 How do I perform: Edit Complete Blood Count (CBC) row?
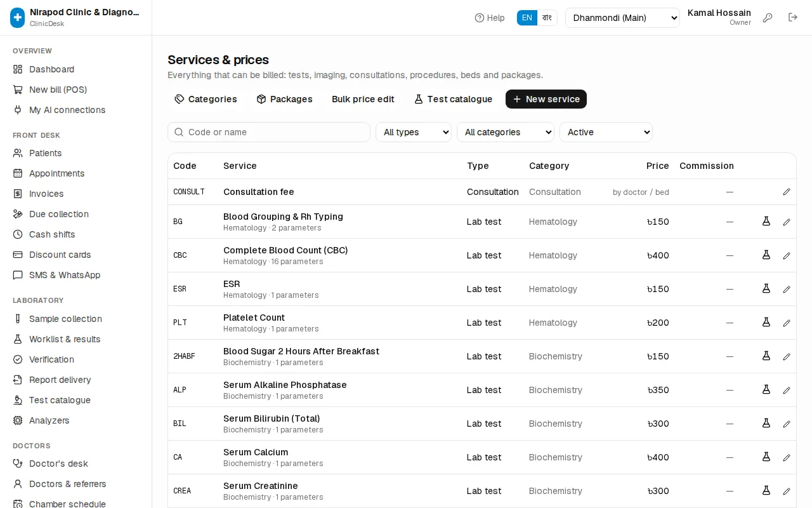coord(787,255)
